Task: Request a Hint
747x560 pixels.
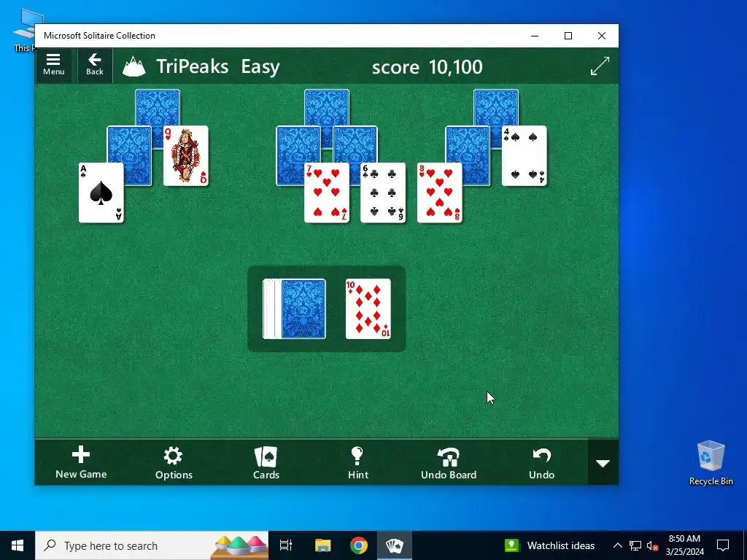Action: point(357,462)
